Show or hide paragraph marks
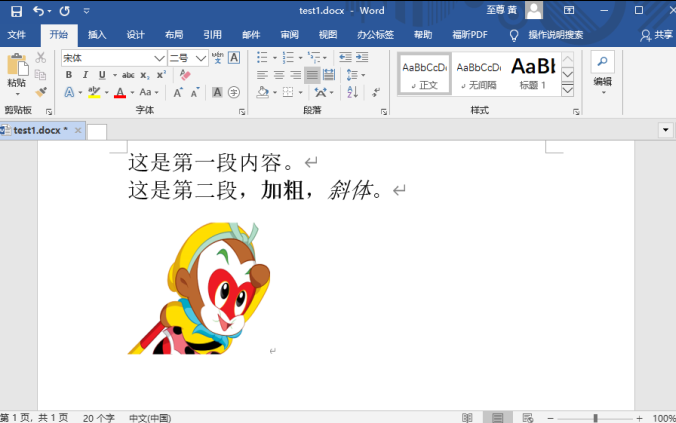 [x=376, y=92]
